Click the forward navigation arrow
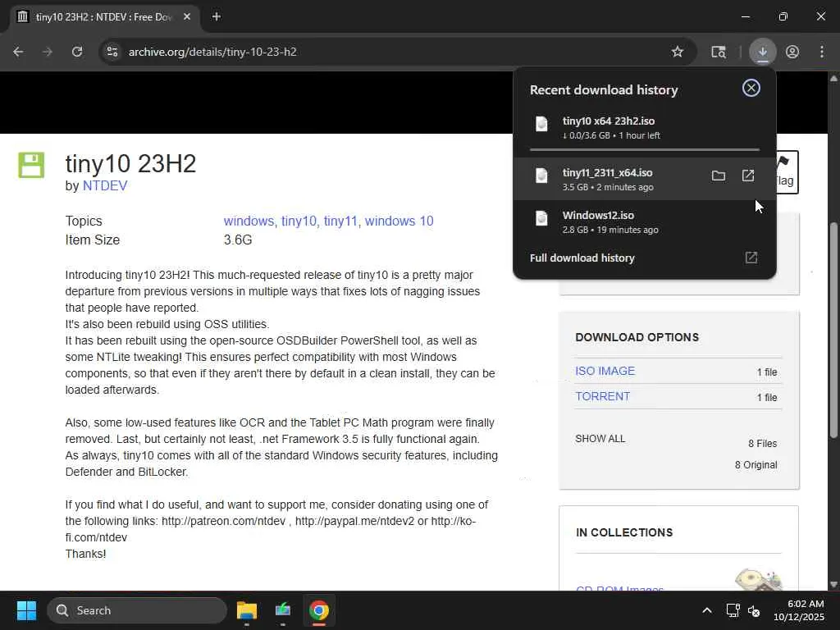 [47, 52]
